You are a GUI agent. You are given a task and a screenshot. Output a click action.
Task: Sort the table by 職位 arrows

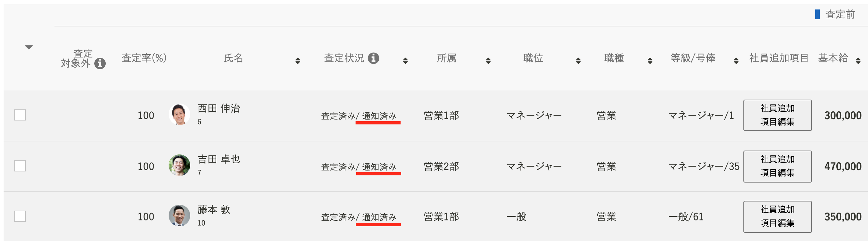coord(578,61)
